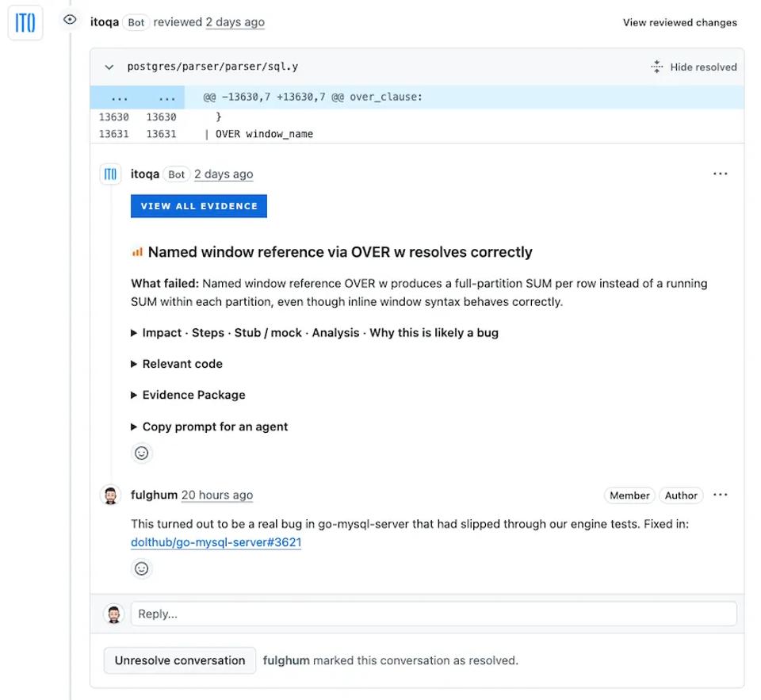The width and height of the screenshot is (761, 700).
Task: Click the Author badge
Action: [x=681, y=495]
